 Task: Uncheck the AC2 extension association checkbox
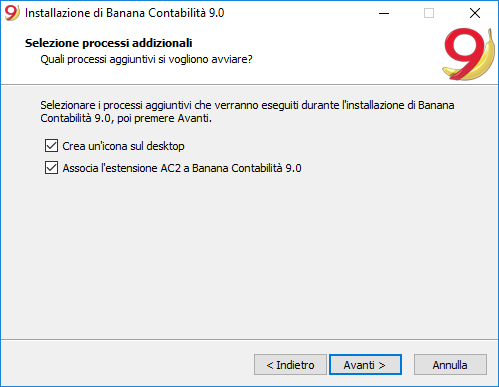[x=51, y=168]
